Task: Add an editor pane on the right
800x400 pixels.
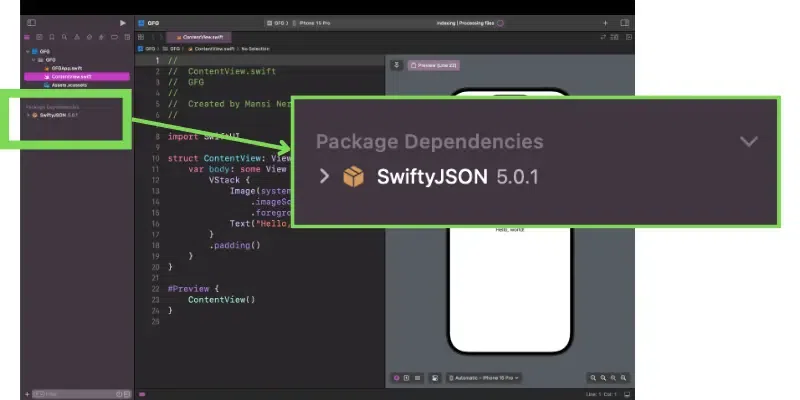Action: click(629, 37)
